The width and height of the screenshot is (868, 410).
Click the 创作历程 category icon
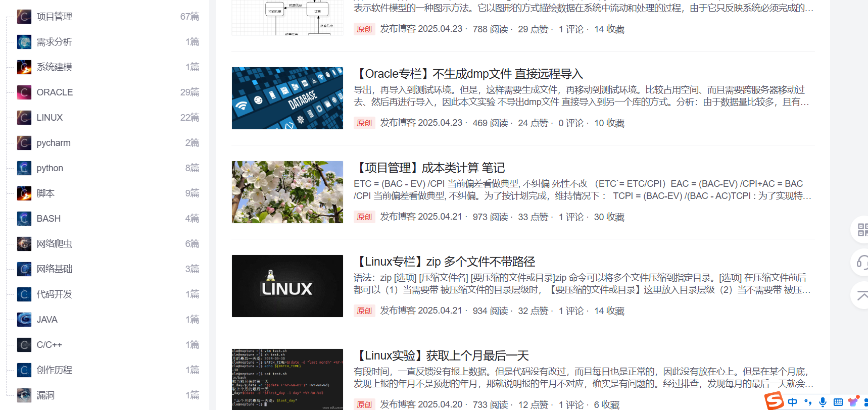click(x=24, y=370)
